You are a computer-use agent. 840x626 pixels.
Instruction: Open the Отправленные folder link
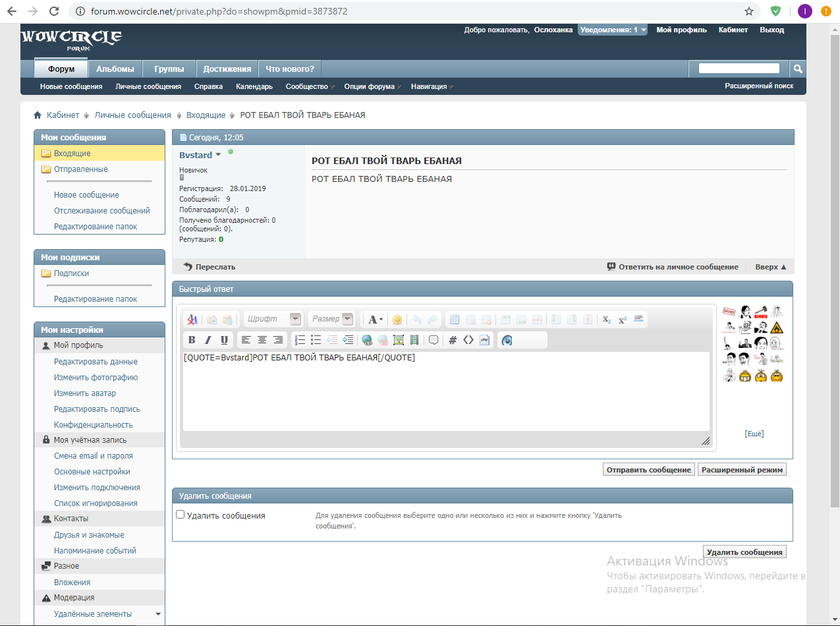(x=80, y=169)
